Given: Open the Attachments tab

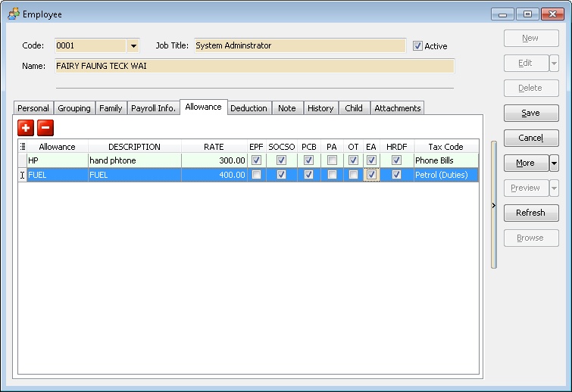Looking at the screenshot, I should click(x=398, y=108).
